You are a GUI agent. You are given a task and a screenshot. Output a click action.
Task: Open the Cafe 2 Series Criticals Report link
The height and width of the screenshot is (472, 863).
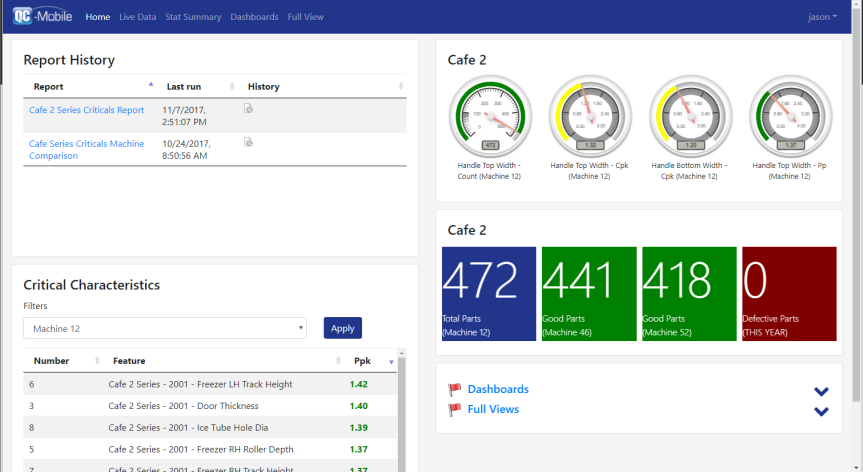pyautogui.click(x=87, y=110)
